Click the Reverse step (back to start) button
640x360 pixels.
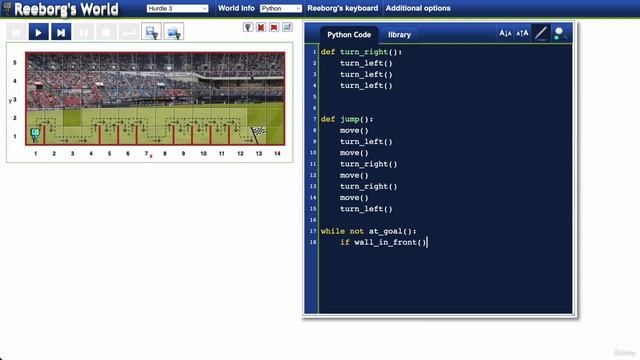pyautogui.click(x=16, y=32)
